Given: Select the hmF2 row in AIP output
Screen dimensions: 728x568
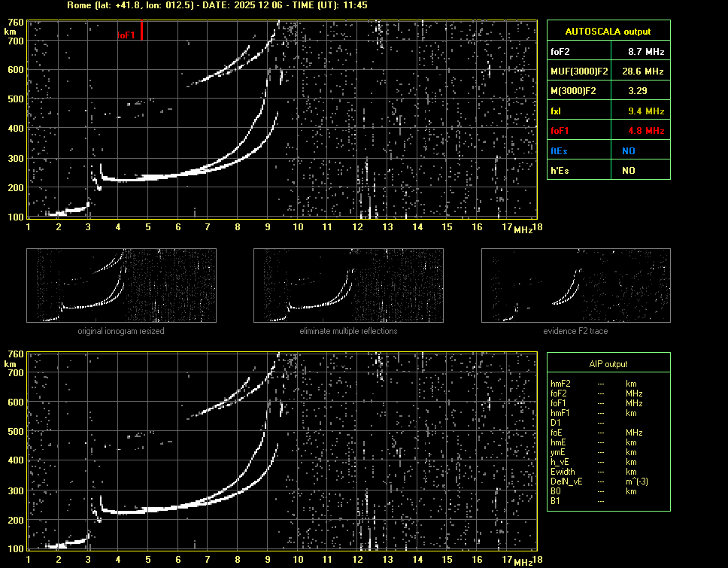Looking at the screenshot, I should [x=561, y=384].
